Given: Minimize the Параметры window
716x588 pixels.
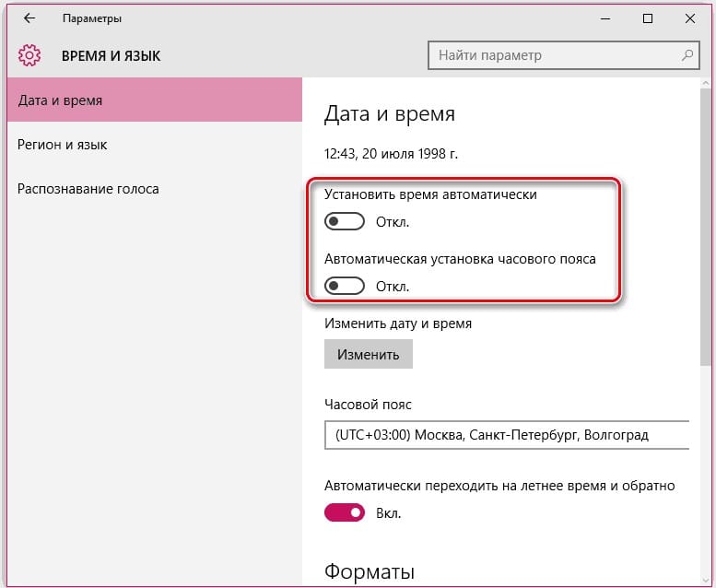Looking at the screenshot, I should pos(605,18).
